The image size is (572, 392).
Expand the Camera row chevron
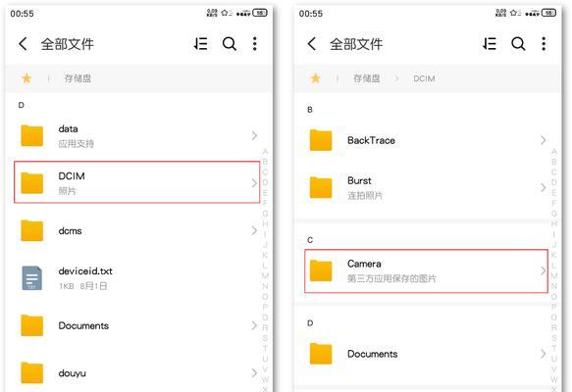(x=544, y=270)
